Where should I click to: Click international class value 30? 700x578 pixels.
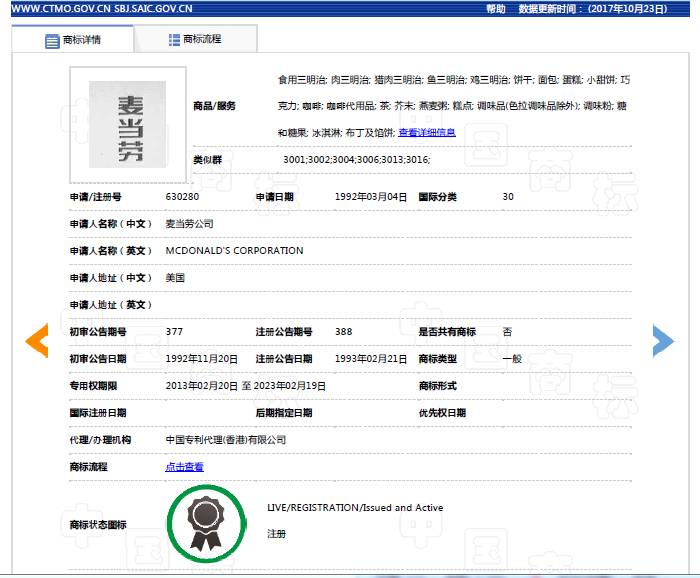tap(508, 196)
